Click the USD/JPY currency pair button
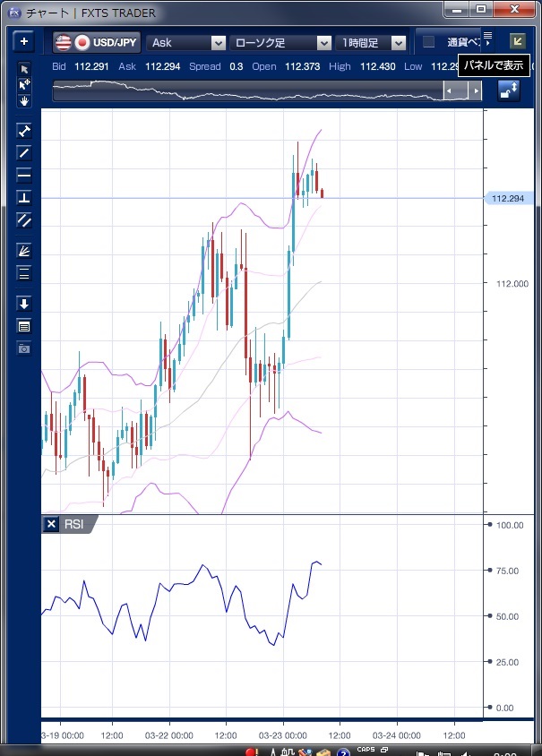542x756 pixels. pos(97,43)
